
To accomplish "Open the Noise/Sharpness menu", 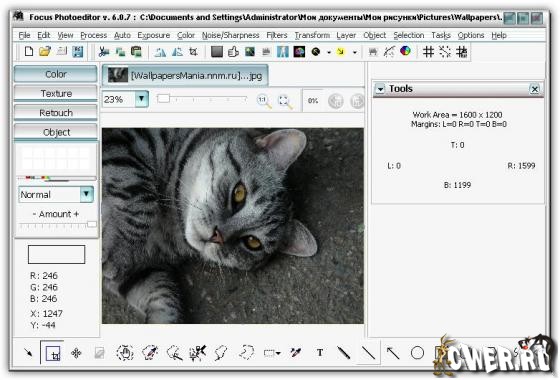I will click(x=230, y=35).
